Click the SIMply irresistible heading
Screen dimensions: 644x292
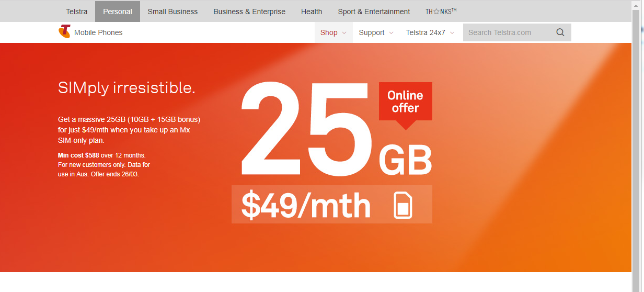click(x=126, y=88)
